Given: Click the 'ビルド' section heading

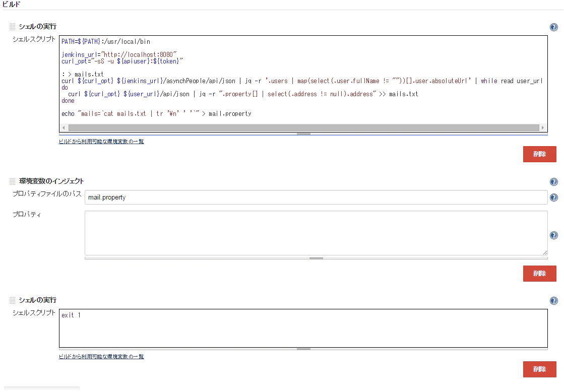Looking at the screenshot, I should tap(11, 5).
